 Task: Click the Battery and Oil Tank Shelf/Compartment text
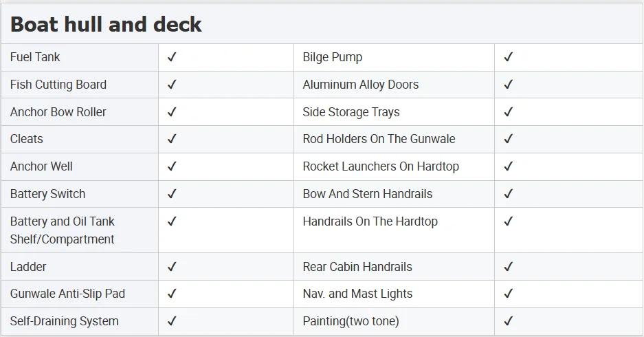pos(63,230)
